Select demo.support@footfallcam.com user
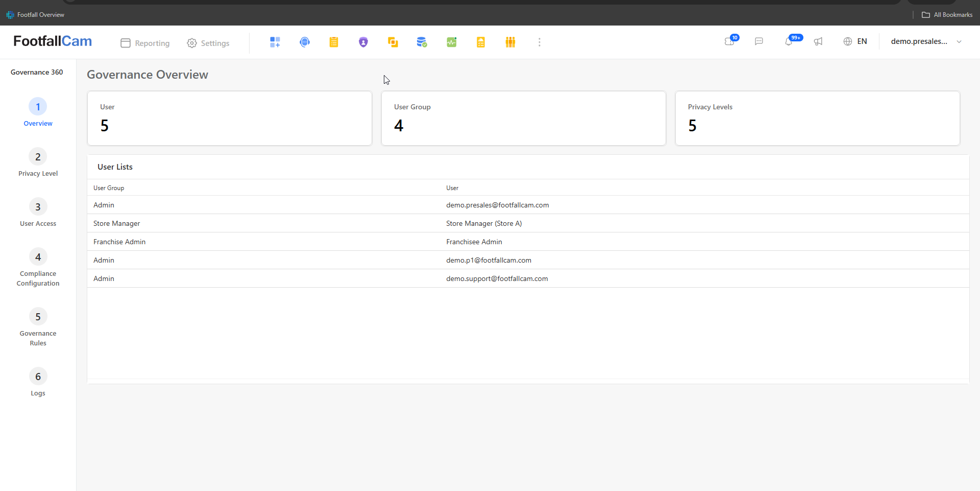Viewport: 980px width, 491px height. (497, 278)
